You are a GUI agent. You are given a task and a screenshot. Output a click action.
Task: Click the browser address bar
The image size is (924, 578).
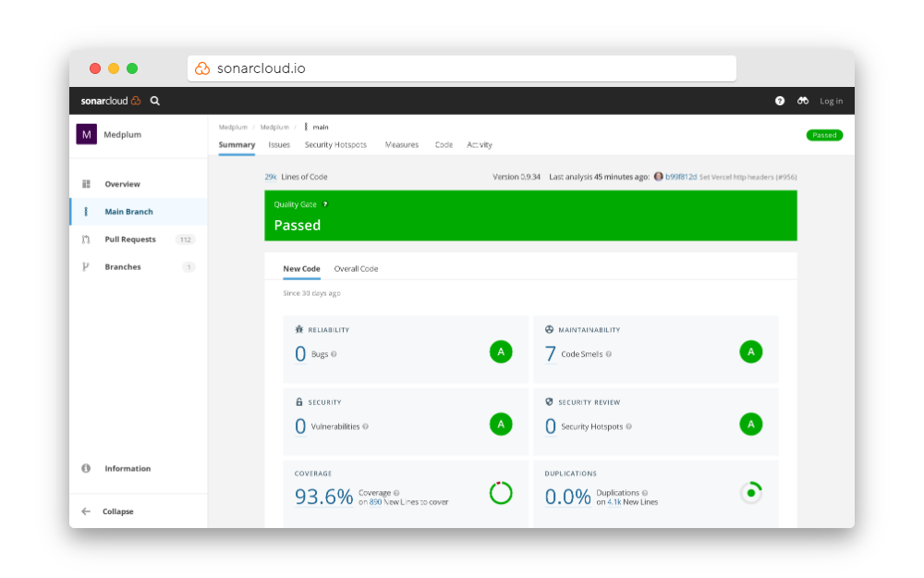tap(462, 68)
